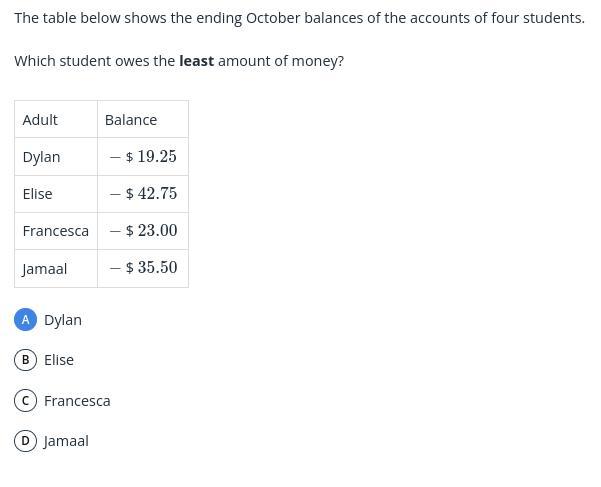Click the bold word "least" in question
Image resolution: width=601 pixels, height=487 pixels.
(196, 61)
